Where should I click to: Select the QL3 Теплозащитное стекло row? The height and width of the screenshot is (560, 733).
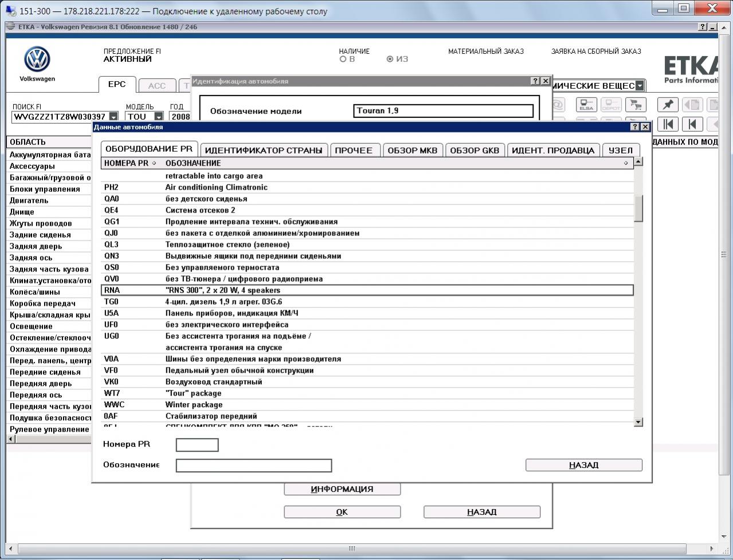367,244
